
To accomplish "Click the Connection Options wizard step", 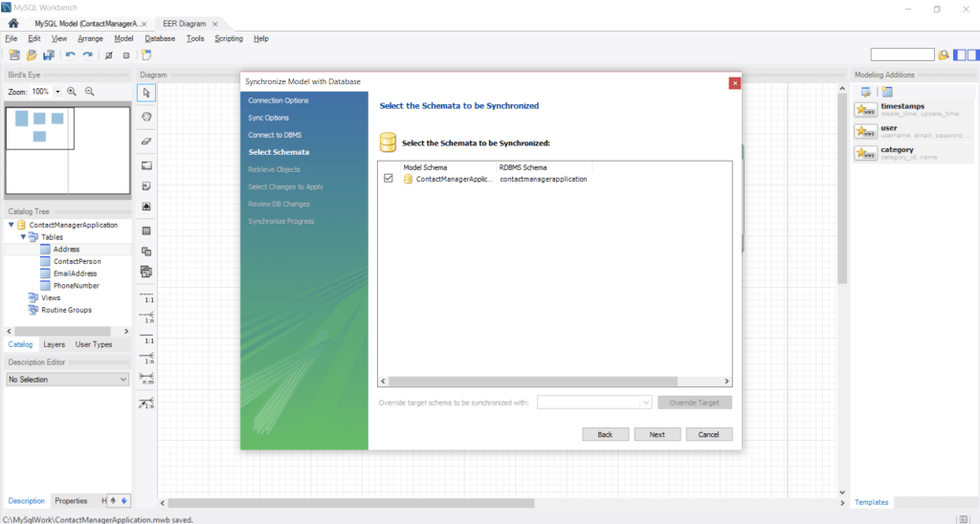I will click(278, 100).
